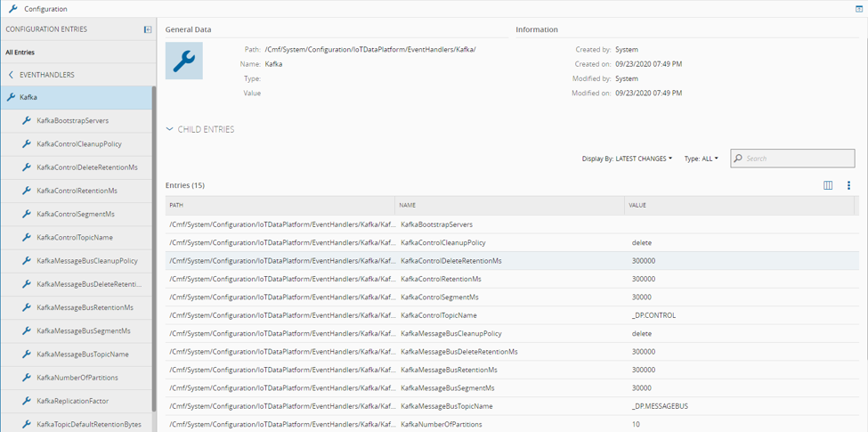Select KafkaMessageBusTopicName in the sidebar
Screen dimensions: 868x432
82,354
